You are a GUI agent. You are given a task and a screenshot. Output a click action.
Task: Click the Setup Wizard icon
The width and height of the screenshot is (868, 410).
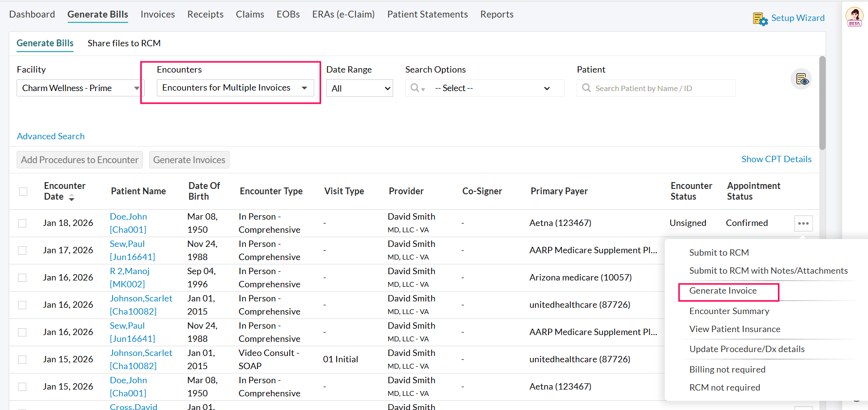pos(760,19)
